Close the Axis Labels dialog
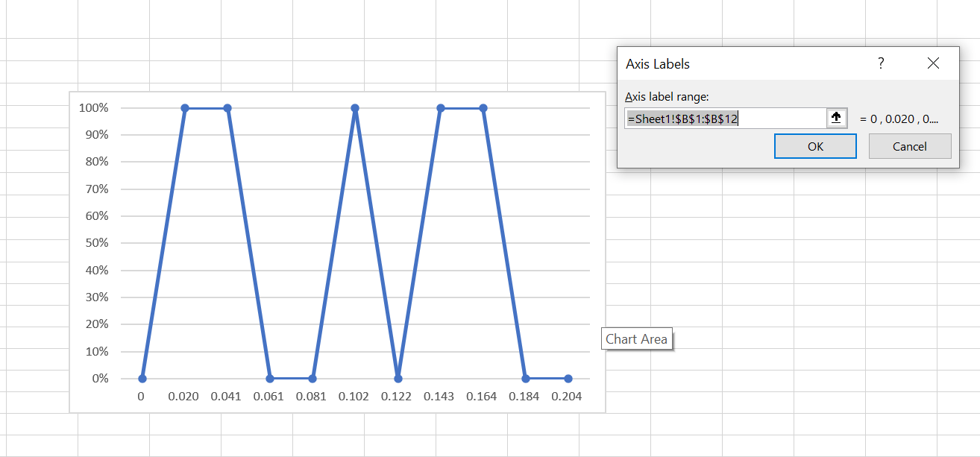The image size is (980, 457). click(x=933, y=63)
